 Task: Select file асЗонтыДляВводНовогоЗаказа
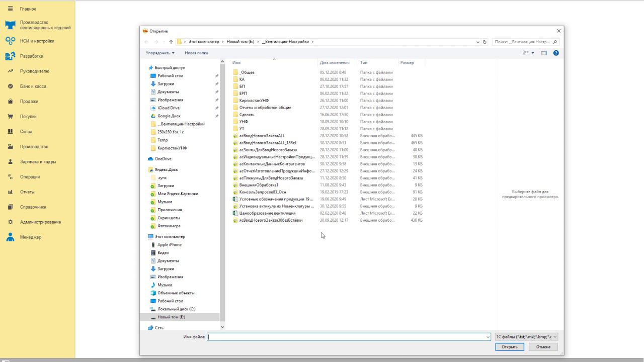click(268, 150)
